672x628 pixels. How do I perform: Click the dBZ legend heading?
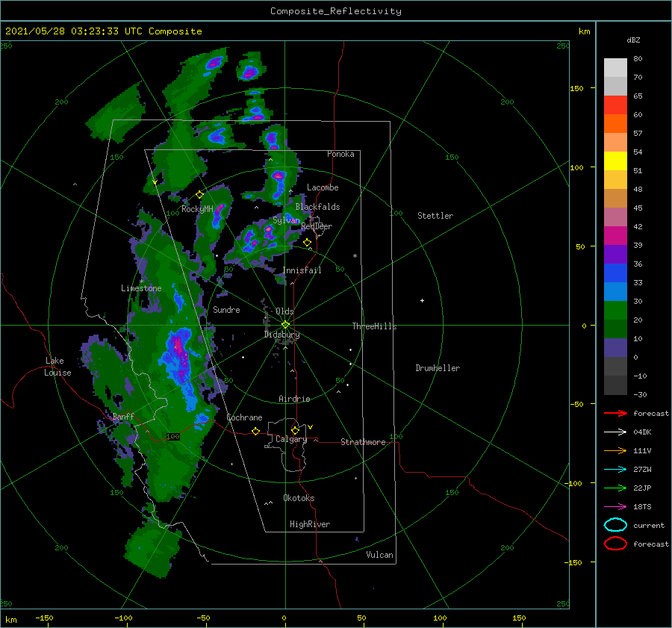pyautogui.click(x=633, y=40)
